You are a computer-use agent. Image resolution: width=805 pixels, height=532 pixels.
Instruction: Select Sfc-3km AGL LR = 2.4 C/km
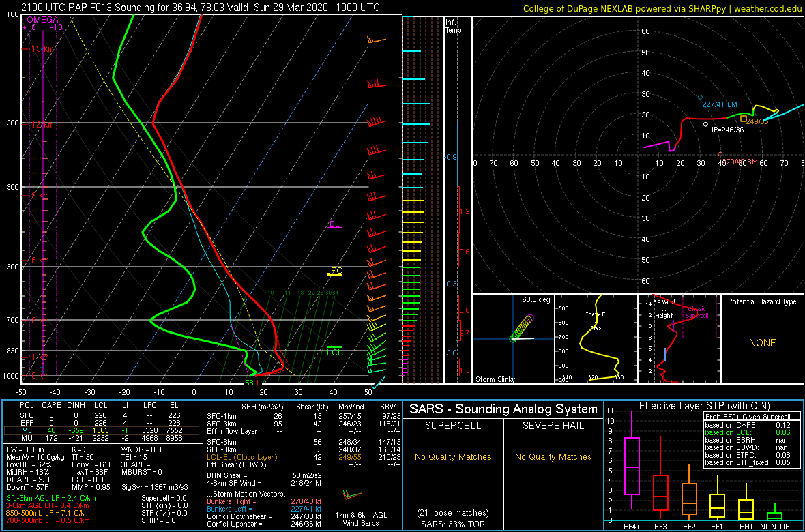pyautogui.click(x=51, y=499)
